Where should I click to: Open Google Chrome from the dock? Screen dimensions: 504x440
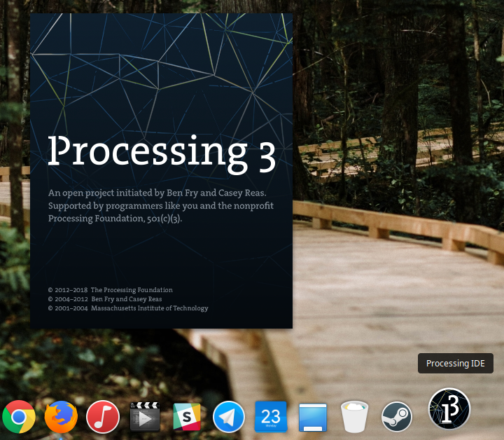(19, 417)
